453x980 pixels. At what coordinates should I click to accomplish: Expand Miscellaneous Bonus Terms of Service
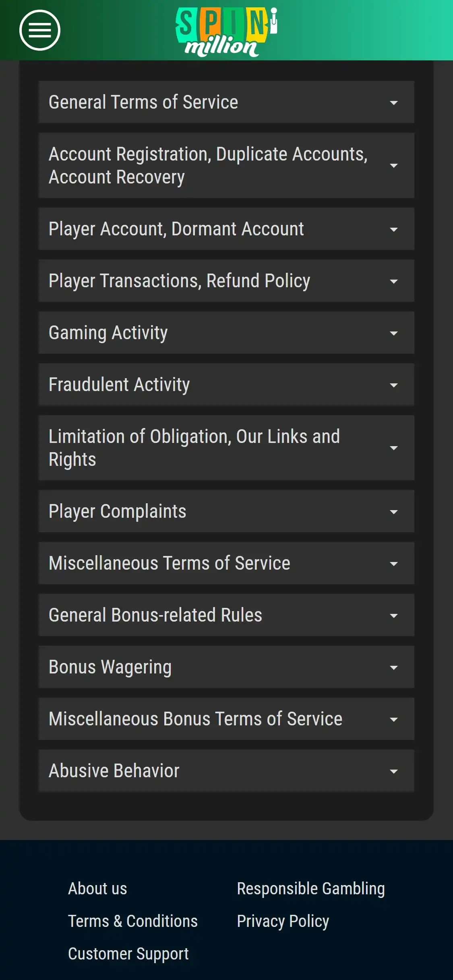click(225, 719)
